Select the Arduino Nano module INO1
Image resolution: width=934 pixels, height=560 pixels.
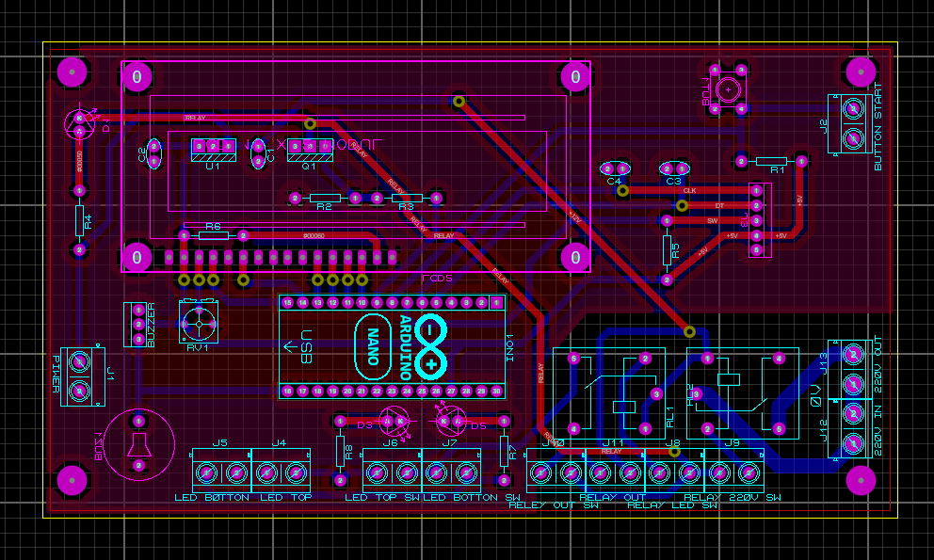click(x=392, y=346)
